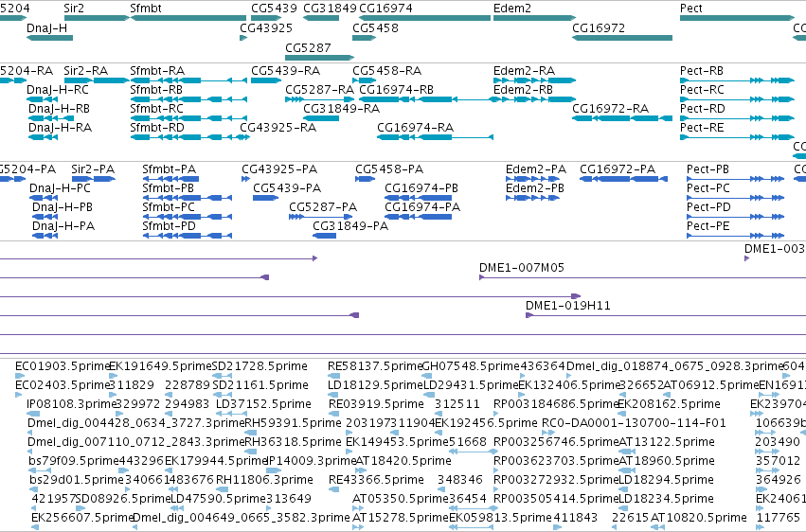Click the Edem2-RA transcript label
Screen dimensions: 806x532
[525, 70]
